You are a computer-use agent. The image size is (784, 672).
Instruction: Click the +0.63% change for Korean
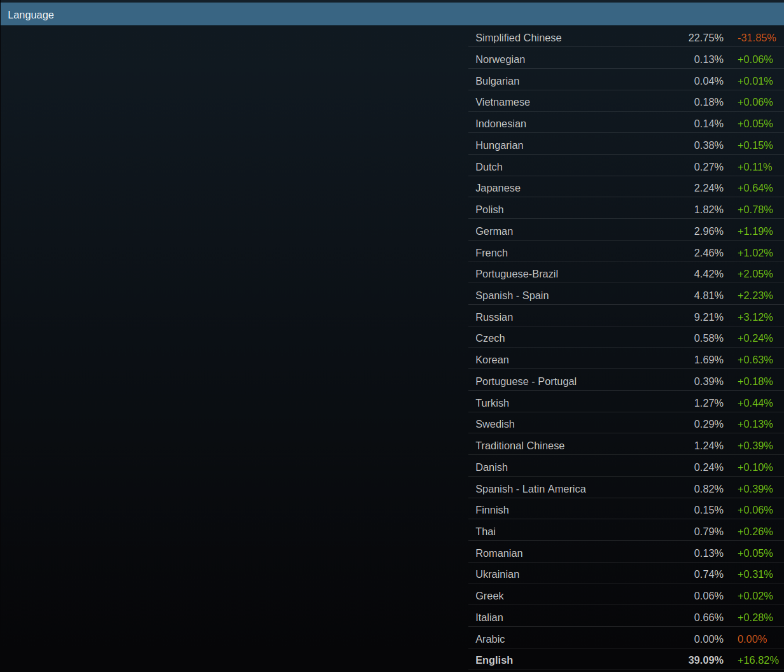[x=755, y=360]
